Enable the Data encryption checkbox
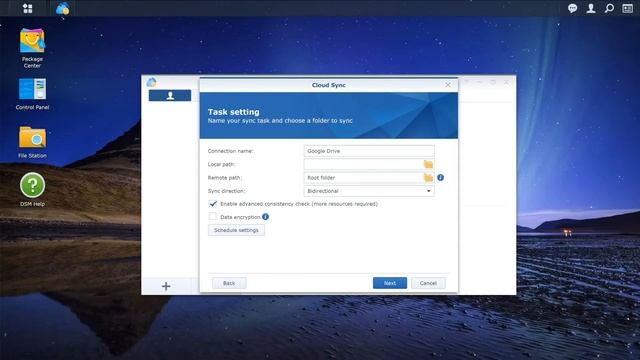The width and height of the screenshot is (640, 360). tap(213, 216)
